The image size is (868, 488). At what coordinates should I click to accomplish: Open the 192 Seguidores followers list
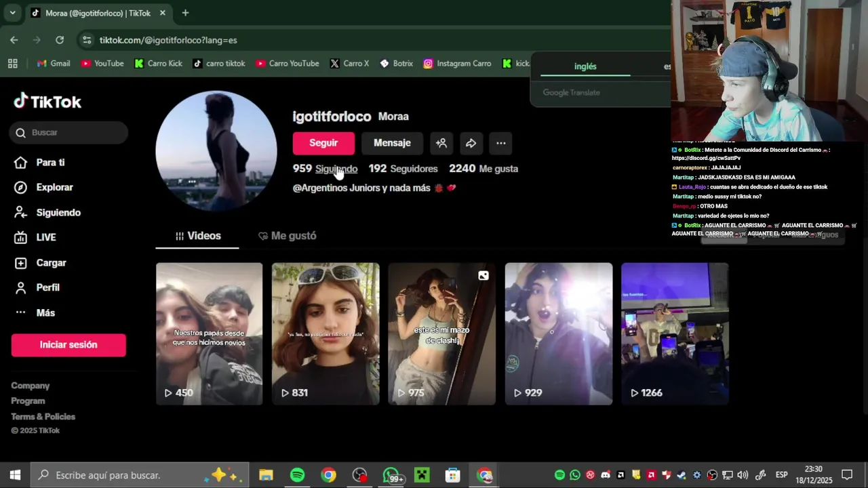click(403, 169)
